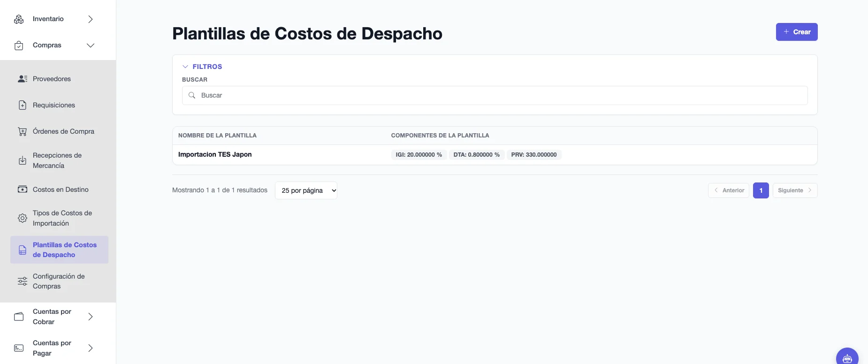Click the Requisiciones document icon
The width and height of the screenshot is (868, 364).
tap(23, 105)
